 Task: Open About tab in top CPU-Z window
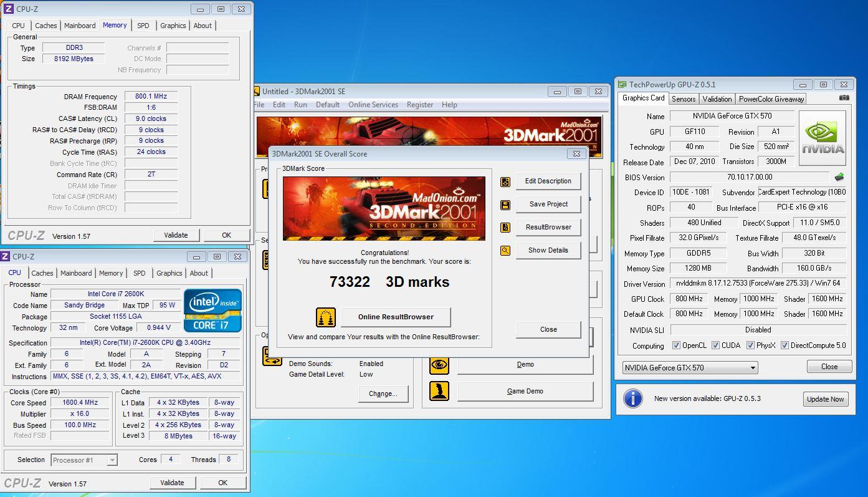(203, 26)
